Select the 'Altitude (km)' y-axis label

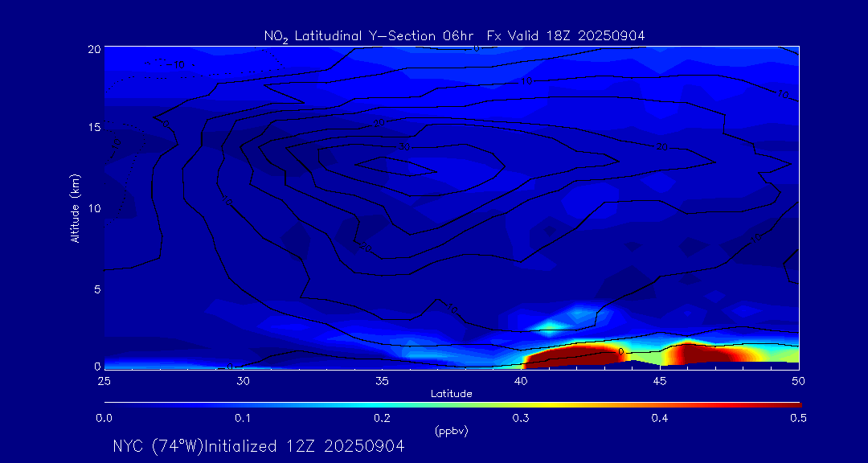coord(76,207)
